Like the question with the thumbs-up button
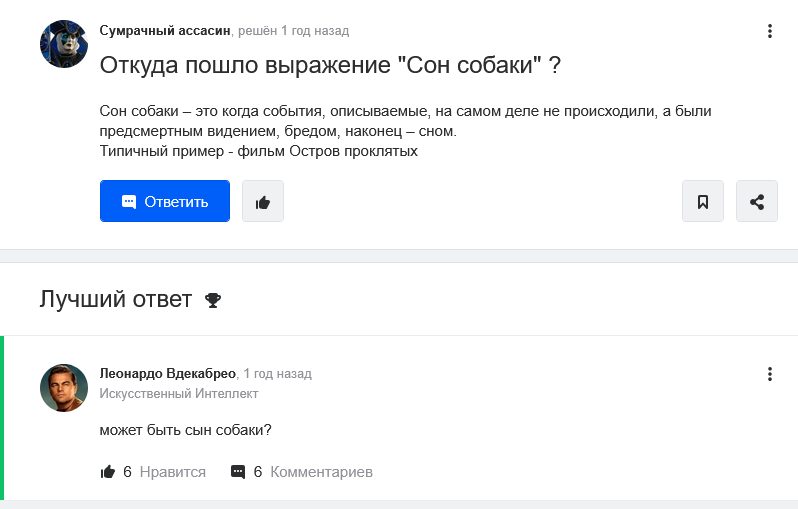This screenshot has width=798, height=509. (263, 201)
